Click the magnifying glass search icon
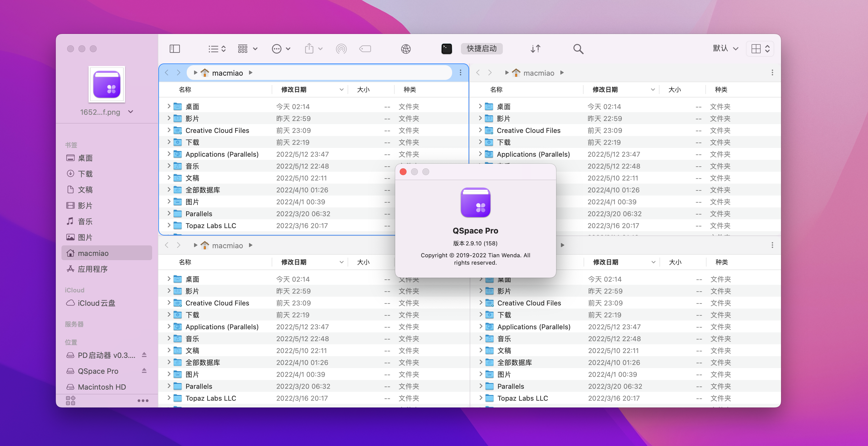The width and height of the screenshot is (868, 446). click(x=578, y=49)
